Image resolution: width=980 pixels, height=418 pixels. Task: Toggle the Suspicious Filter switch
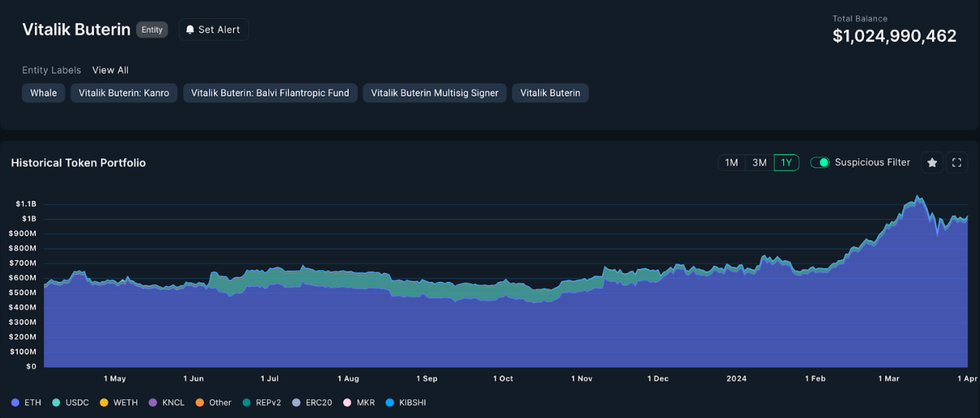[x=820, y=163]
